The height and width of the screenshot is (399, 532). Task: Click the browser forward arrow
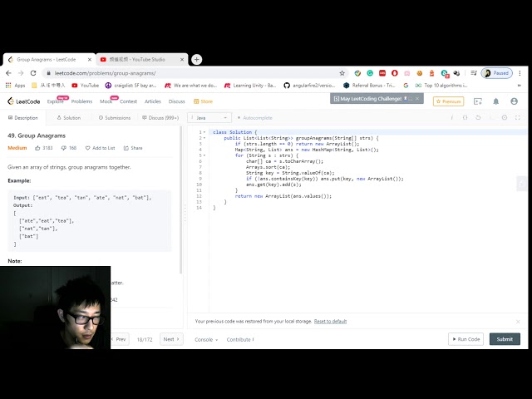point(21,73)
